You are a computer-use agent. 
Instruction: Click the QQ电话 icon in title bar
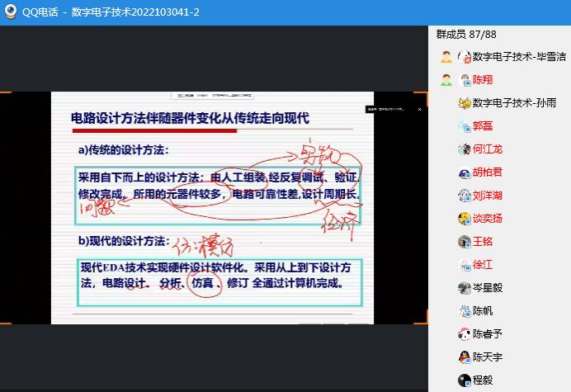12,12
